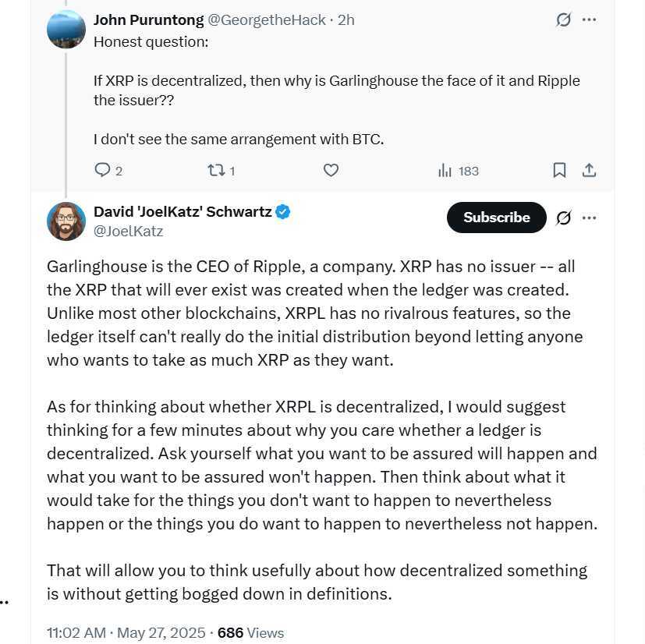Reply to John Puruntong's tweet

click(108, 170)
